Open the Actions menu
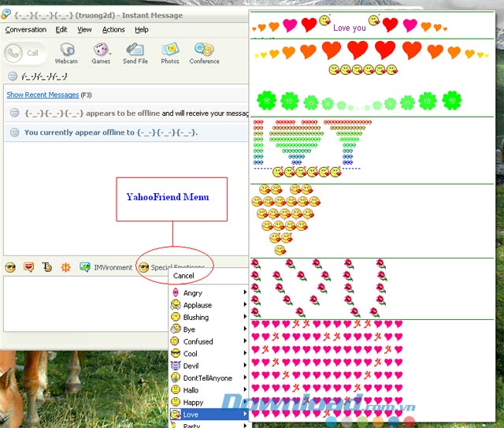Viewport: 504px width, 428px height. [x=113, y=29]
